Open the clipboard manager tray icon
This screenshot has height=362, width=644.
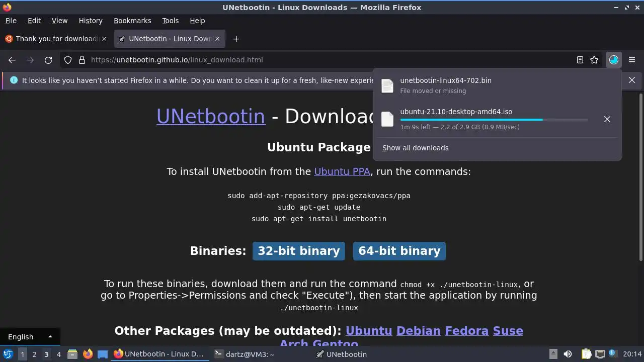[586, 354]
